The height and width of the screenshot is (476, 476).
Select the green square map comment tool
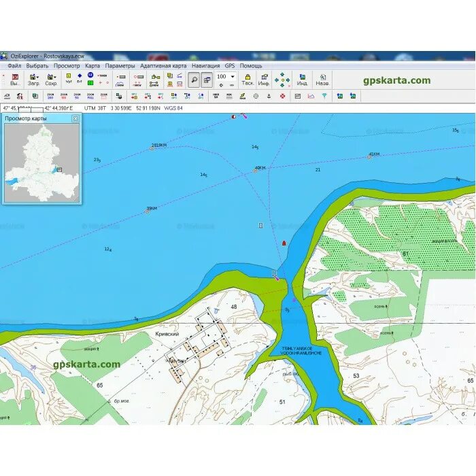pyautogui.click(x=90, y=83)
